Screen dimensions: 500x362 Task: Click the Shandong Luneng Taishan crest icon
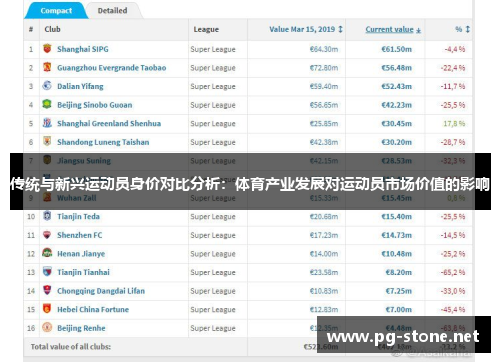(x=47, y=141)
